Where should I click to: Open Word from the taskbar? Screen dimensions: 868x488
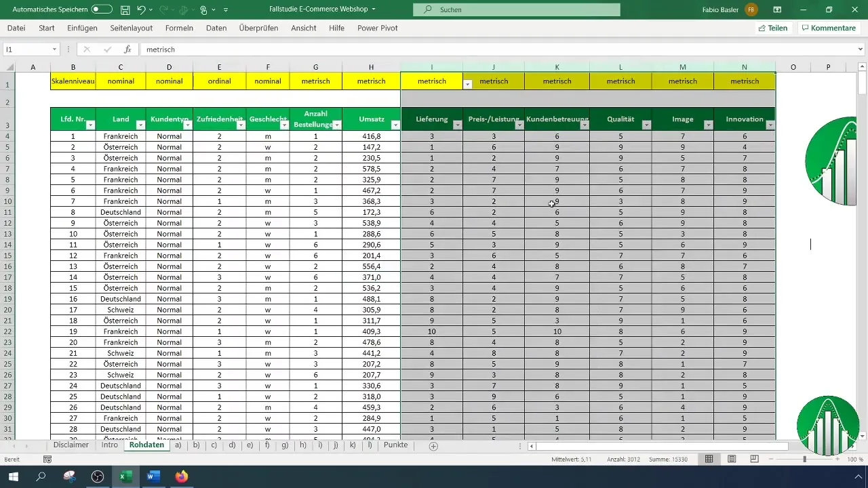click(x=153, y=476)
